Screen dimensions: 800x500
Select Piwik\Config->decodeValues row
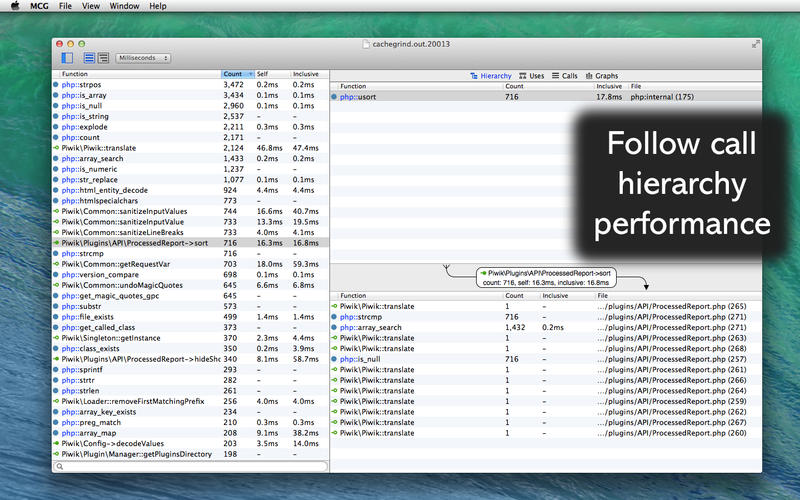[x=190, y=443]
